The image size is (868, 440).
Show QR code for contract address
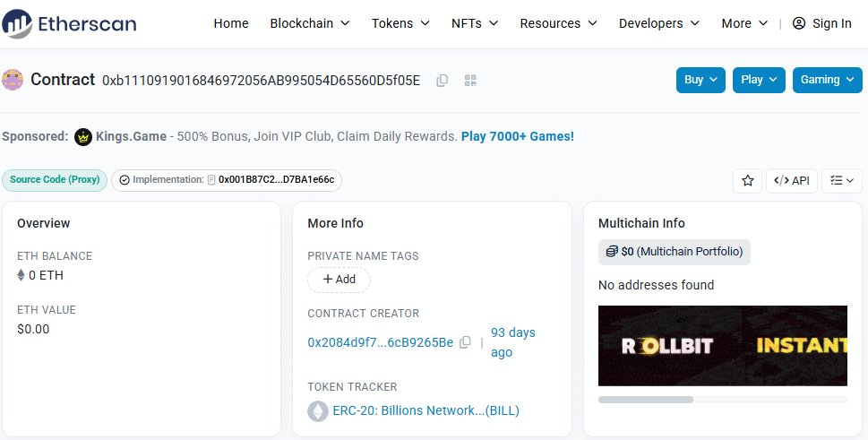pyautogui.click(x=470, y=81)
